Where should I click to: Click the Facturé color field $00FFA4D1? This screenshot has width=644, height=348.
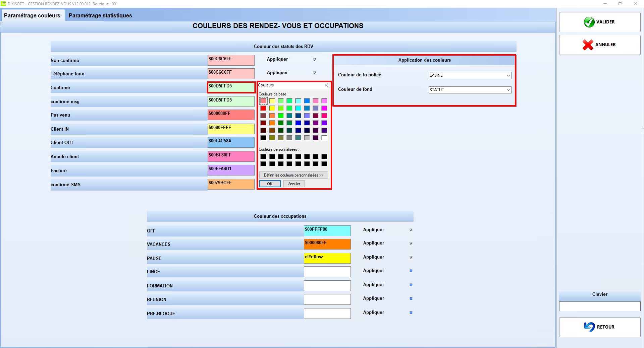[x=231, y=170]
